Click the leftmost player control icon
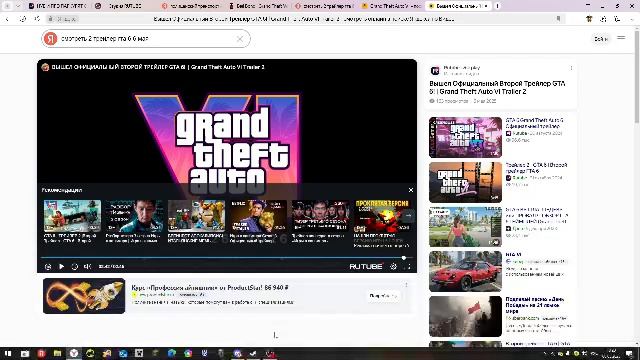 click(x=48, y=267)
